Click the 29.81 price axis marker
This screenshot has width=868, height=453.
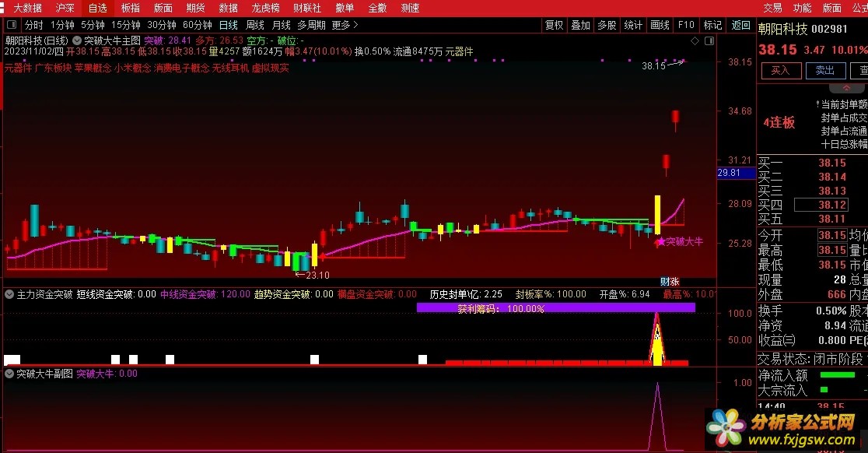click(737, 173)
